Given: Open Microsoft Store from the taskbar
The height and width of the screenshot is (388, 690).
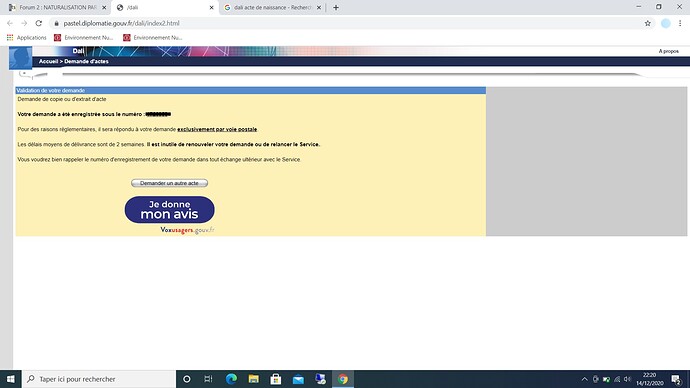Looking at the screenshot, I should (276, 379).
